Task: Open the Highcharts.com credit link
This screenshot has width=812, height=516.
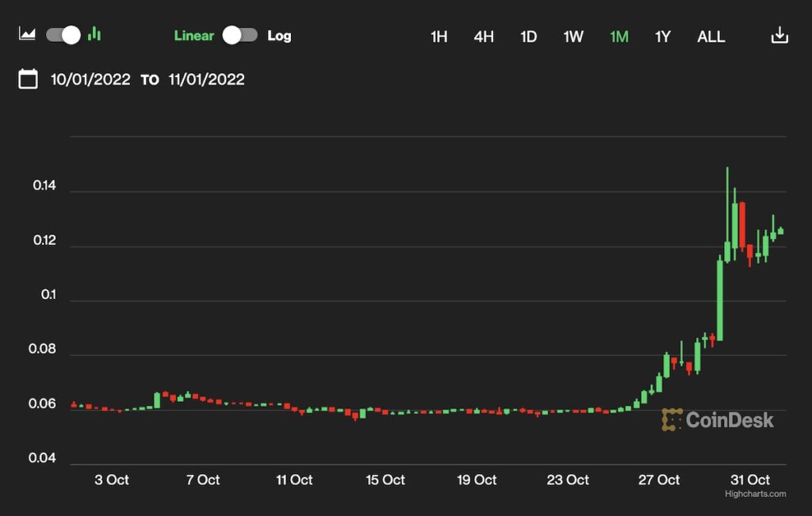Action: pyautogui.click(x=755, y=494)
